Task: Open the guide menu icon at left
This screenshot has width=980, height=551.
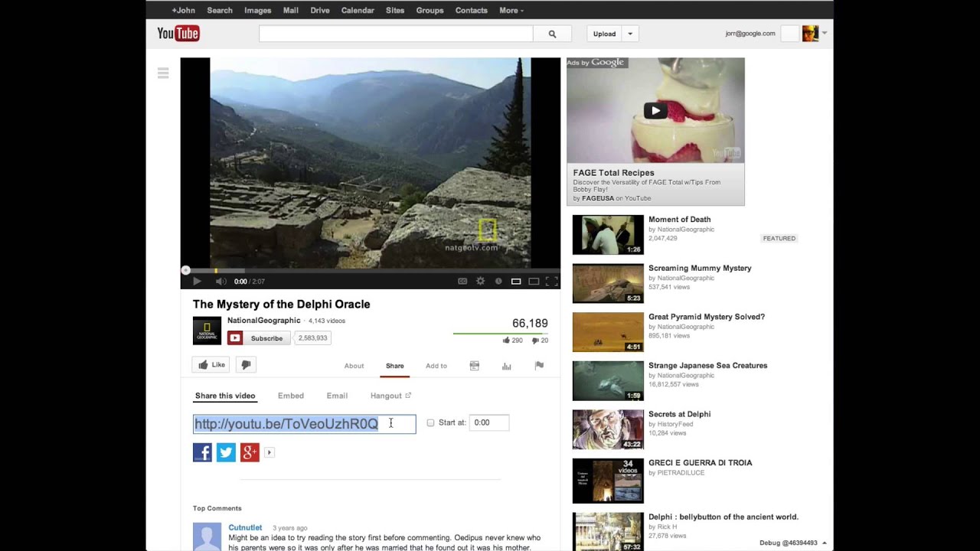Action: coord(163,73)
